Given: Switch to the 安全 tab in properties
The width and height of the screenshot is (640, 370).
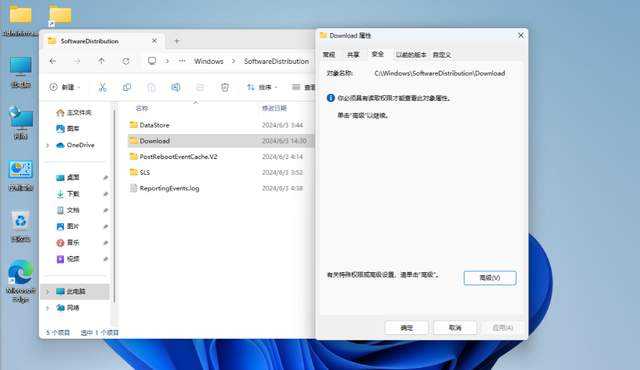Looking at the screenshot, I should pos(378,54).
